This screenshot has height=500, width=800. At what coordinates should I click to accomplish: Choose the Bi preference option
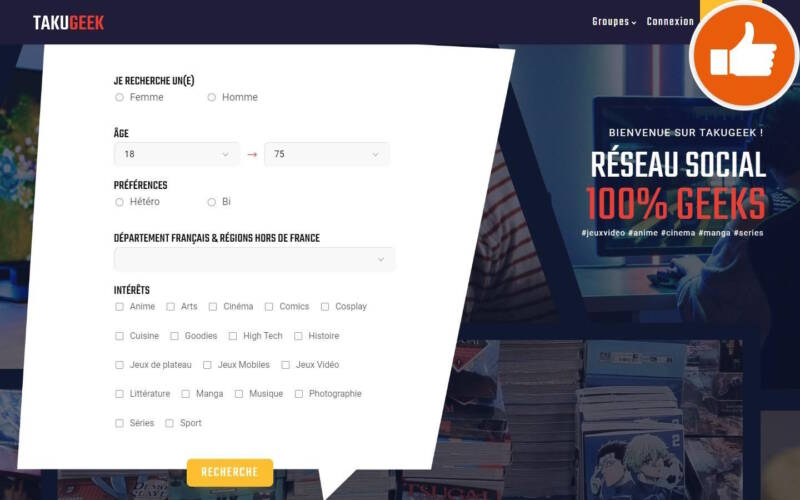(x=212, y=202)
